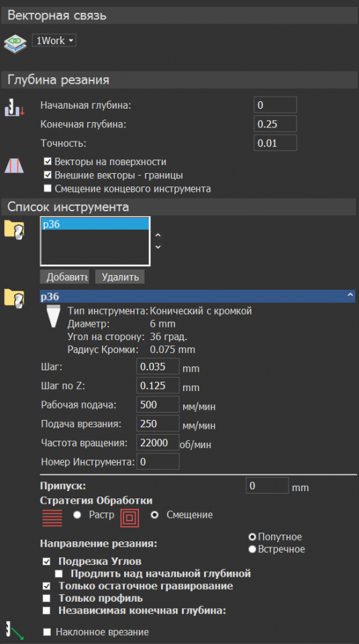Move tool down in list with arrow
The image size is (359, 644).
158,247
